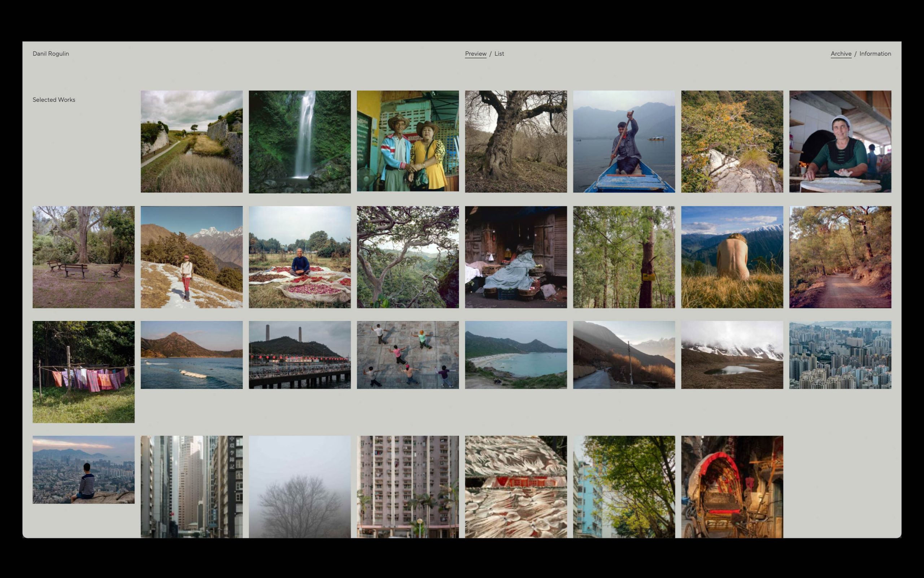This screenshot has width=924, height=578.
Task: Open the fortress moat landscape photo
Action: tap(192, 142)
